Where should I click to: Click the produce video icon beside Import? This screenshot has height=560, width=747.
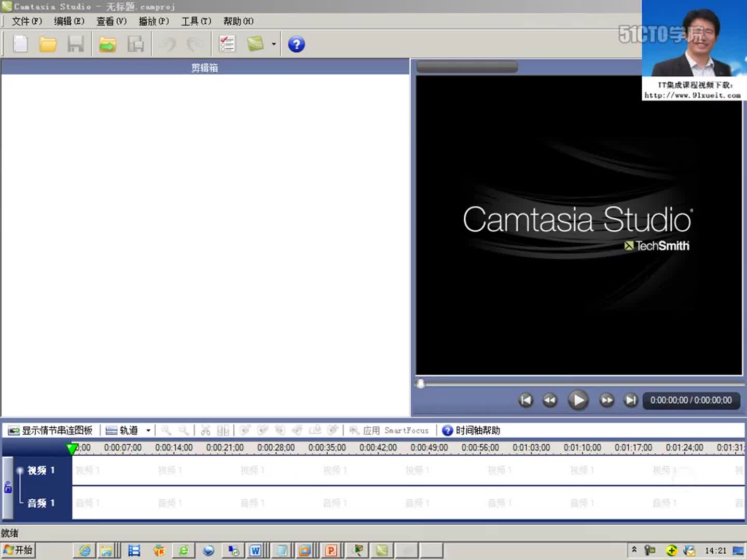[135, 44]
